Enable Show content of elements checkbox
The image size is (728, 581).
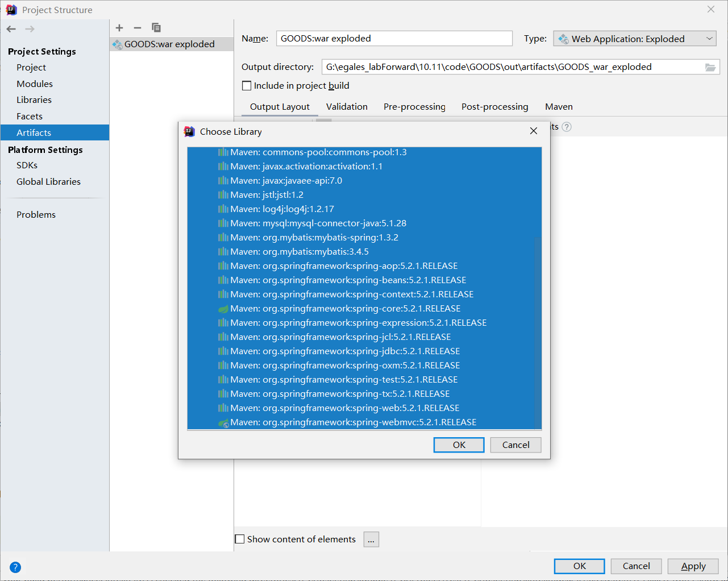tap(240, 539)
